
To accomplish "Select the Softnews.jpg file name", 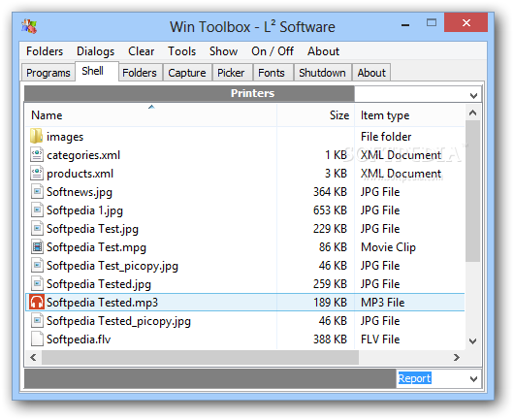I will pyautogui.click(x=80, y=192).
